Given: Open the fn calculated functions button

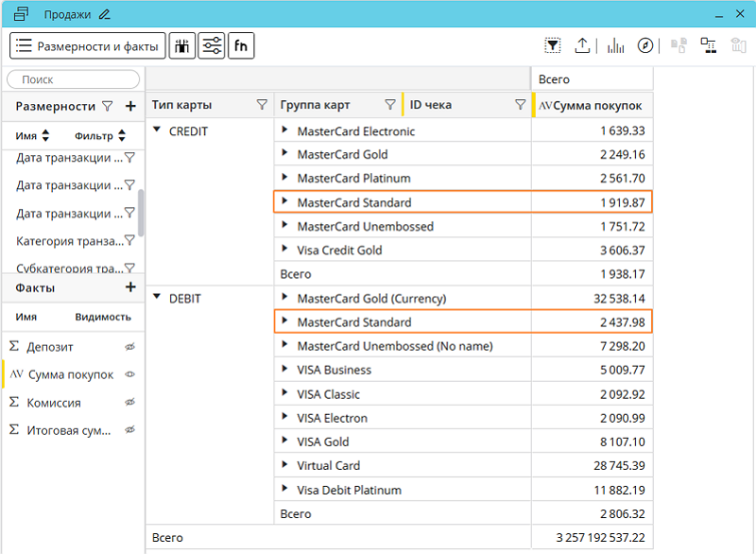Looking at the screenshot, I should [241, 45].
